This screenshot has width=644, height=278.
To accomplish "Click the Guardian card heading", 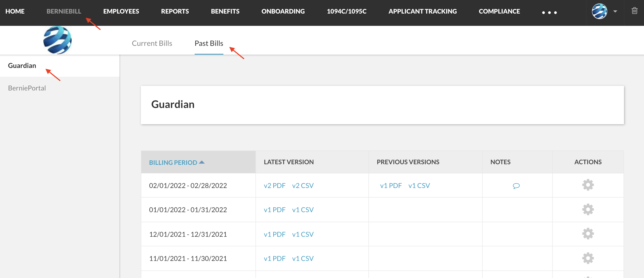I will pos(173,104).
